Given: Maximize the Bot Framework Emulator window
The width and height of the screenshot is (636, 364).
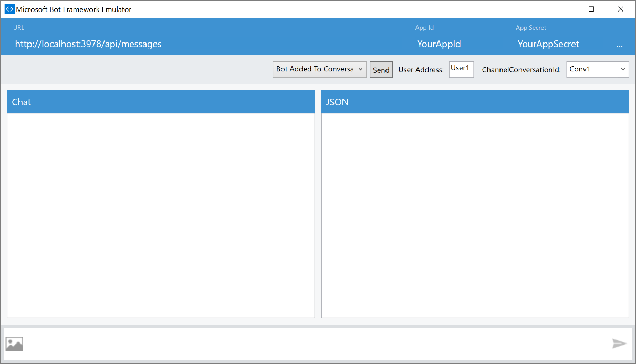Looking at the screenshot, I should click(591, 9).
